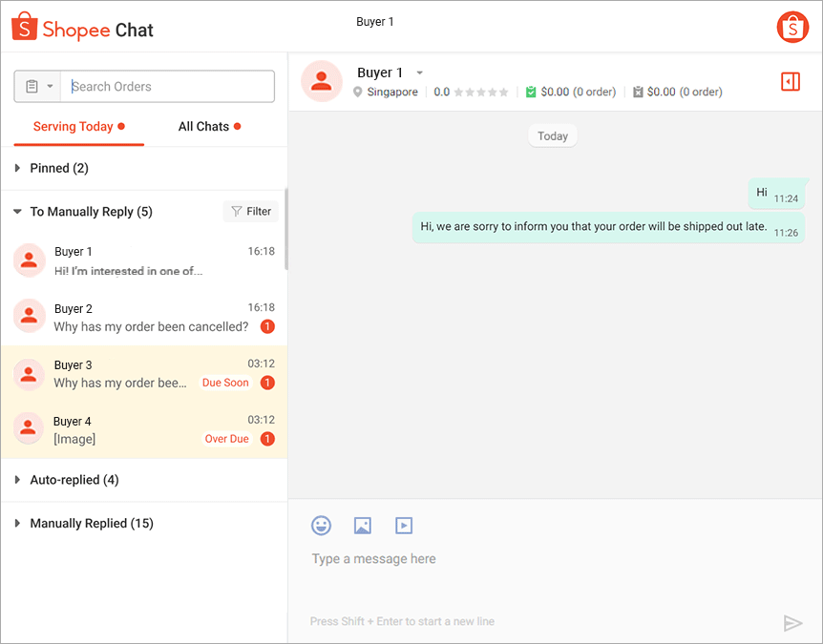
Task: Click the Due Soon tag
Action: (x=225, y=383)
